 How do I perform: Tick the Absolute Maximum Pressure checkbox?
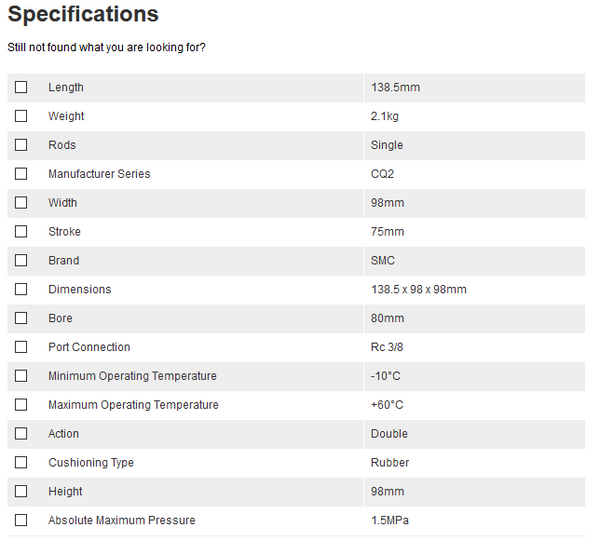tap(21, 520)
